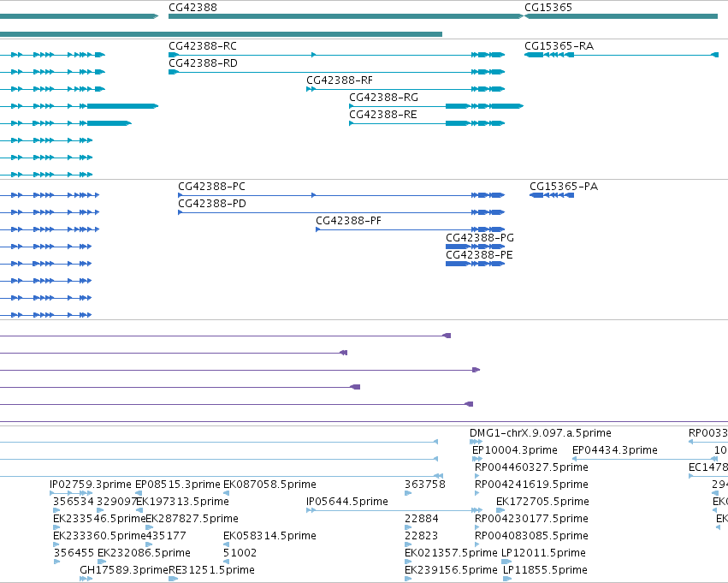
Task: Select the EK233360.5prime EST label
Action: (x=99, y=536)
